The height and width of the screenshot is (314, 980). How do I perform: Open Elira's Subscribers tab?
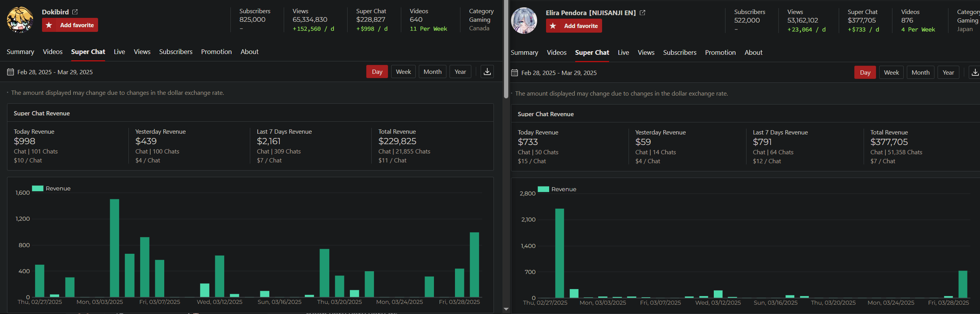point(680,52)
